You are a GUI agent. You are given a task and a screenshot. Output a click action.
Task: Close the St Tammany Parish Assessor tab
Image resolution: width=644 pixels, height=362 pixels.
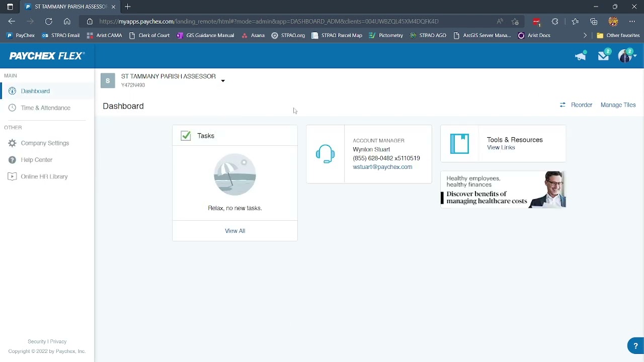[x=113, y=7]
